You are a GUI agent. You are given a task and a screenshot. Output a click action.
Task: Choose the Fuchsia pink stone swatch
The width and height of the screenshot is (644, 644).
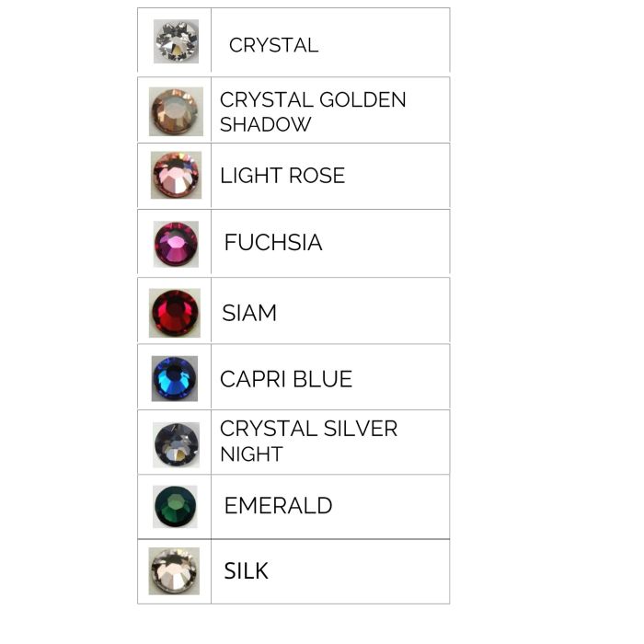tap(176, 244)
